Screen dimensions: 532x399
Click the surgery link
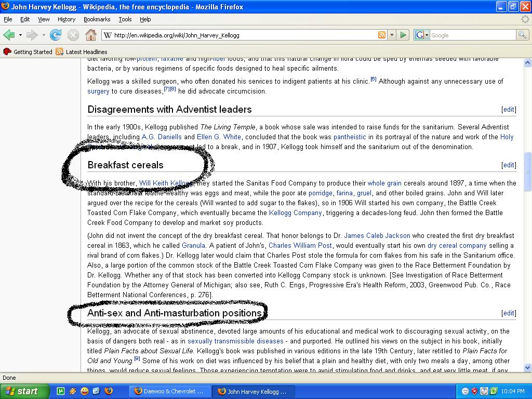coord(98,91)
